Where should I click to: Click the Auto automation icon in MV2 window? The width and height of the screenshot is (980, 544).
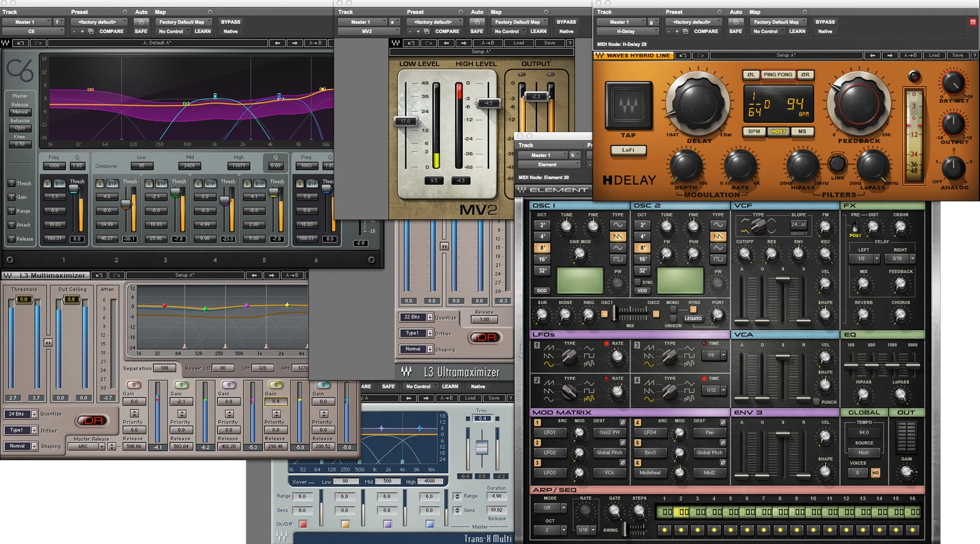pos(477,22)
